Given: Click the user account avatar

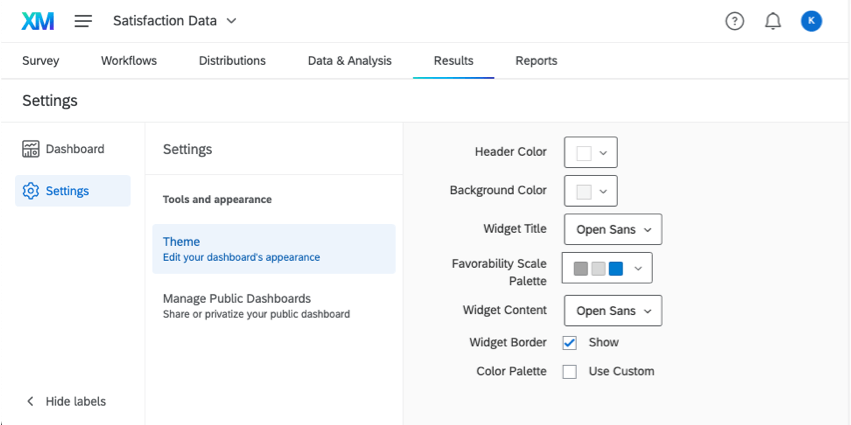Looking at the screenshot, I should pyautogui.click(x=811, y=21).
